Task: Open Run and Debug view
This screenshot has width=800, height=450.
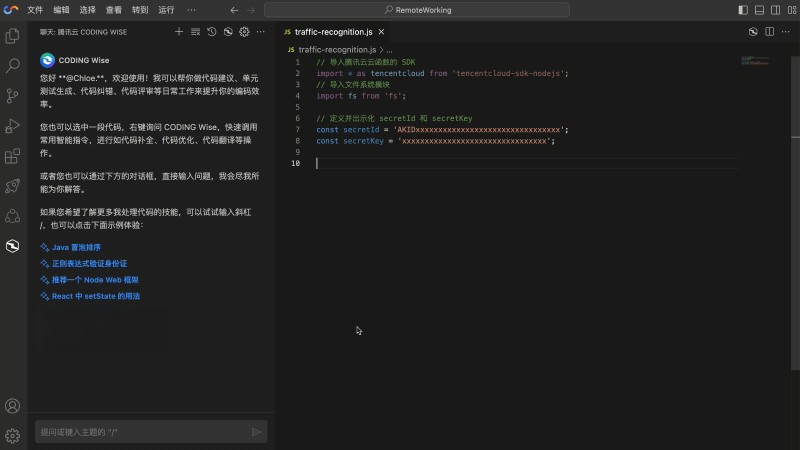Action: click(x=13, y=126)
